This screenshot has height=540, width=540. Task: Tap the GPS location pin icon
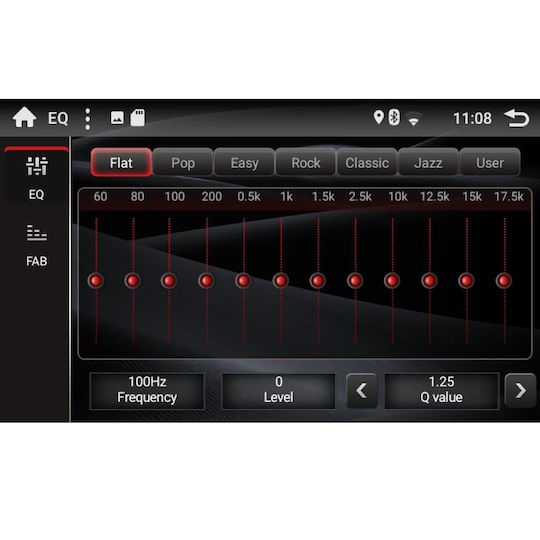378,117
